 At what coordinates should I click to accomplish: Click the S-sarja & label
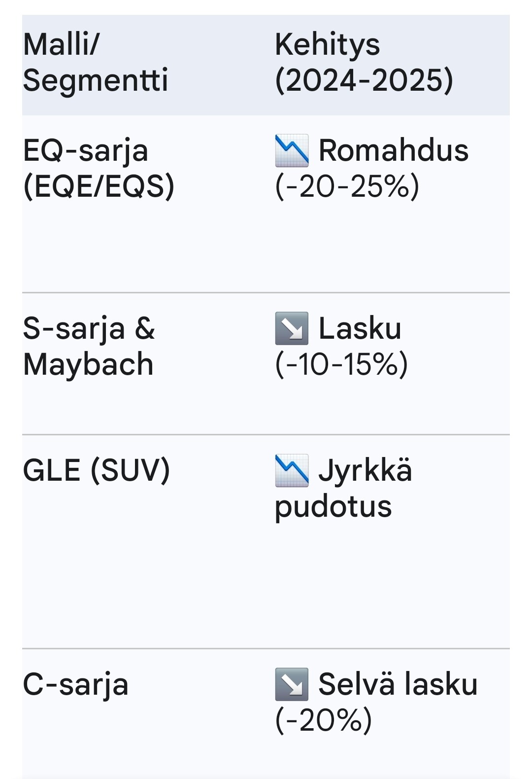[89, 328]
